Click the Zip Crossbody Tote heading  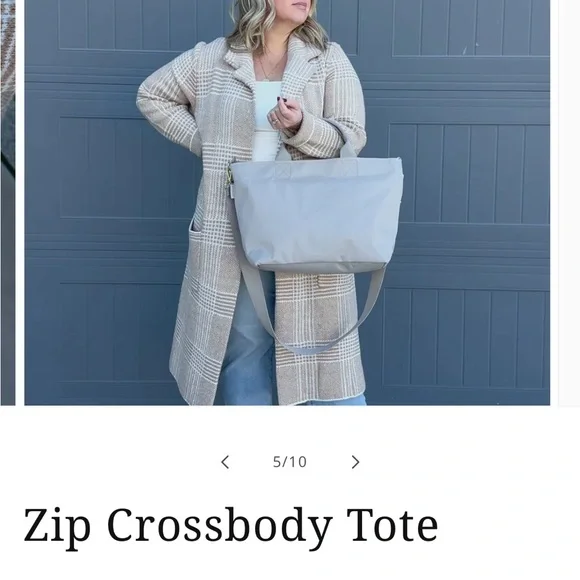tap(231, 527)
